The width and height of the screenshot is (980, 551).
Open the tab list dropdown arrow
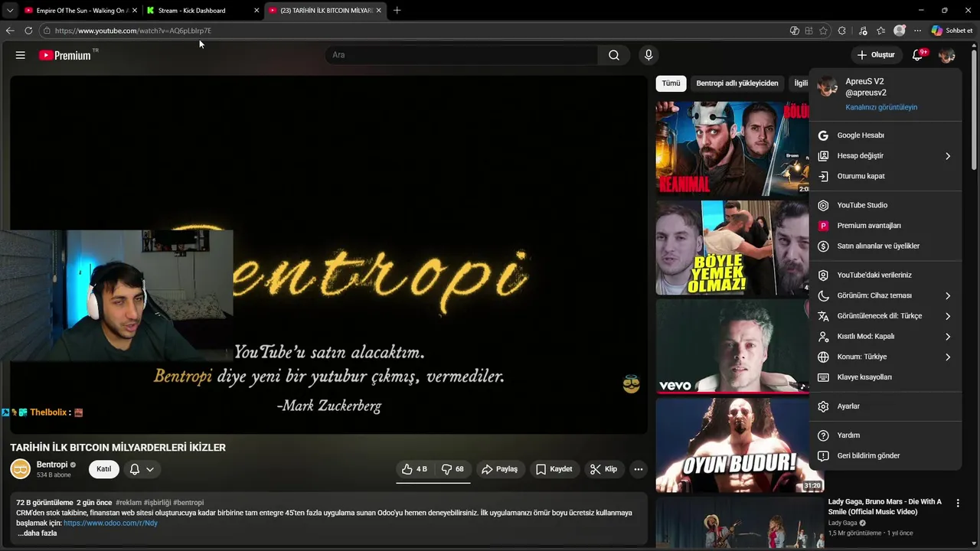coord(10,11)
